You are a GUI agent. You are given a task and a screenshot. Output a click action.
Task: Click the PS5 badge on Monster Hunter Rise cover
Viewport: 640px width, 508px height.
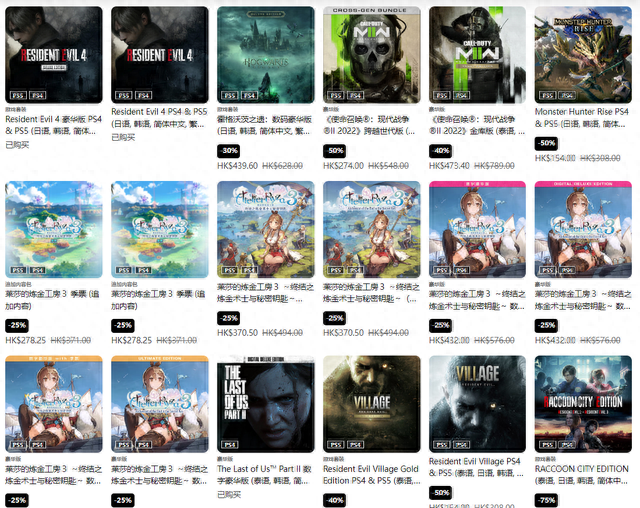click(547, 95)
